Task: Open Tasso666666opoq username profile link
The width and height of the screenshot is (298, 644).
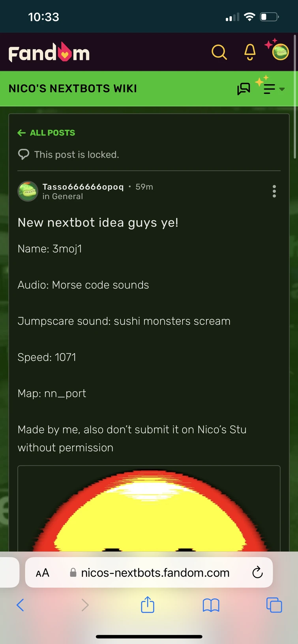Action: [x=83, y=187]
